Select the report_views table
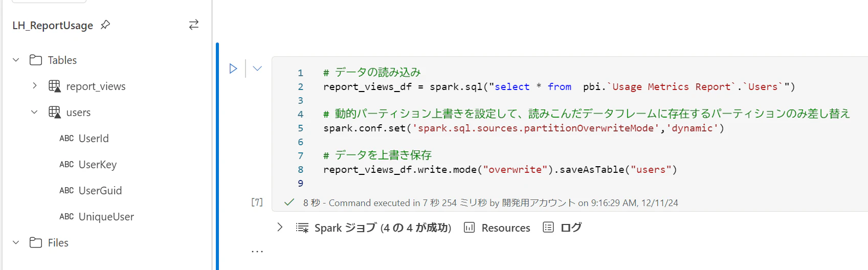 coord(96,86)
